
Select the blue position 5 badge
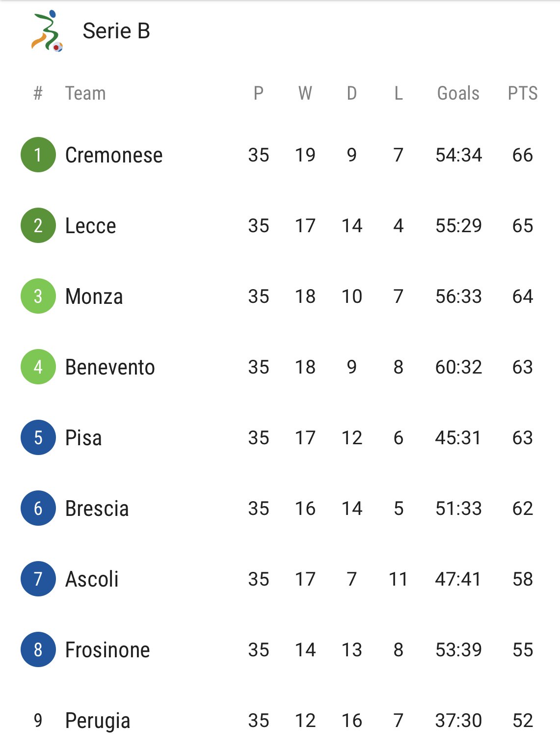point(38,437)
